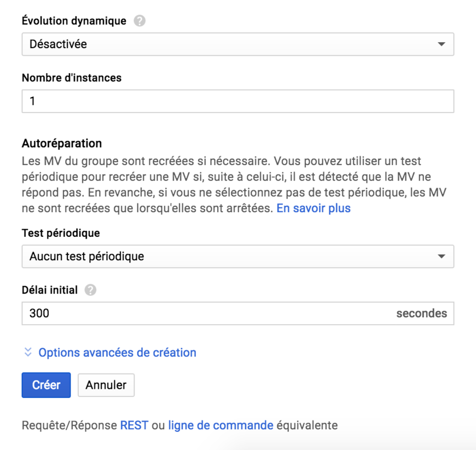Image resolution: width=476 pixels, height=450 pixels.
Task: Click the Évolution dynamique dropdown arrow
Action: pyautogui.click(x=442, y=44)
